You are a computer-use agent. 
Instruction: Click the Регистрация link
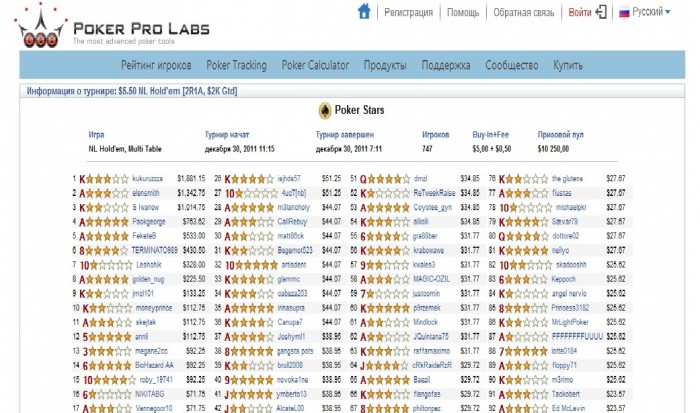click(x=408, y=13)
